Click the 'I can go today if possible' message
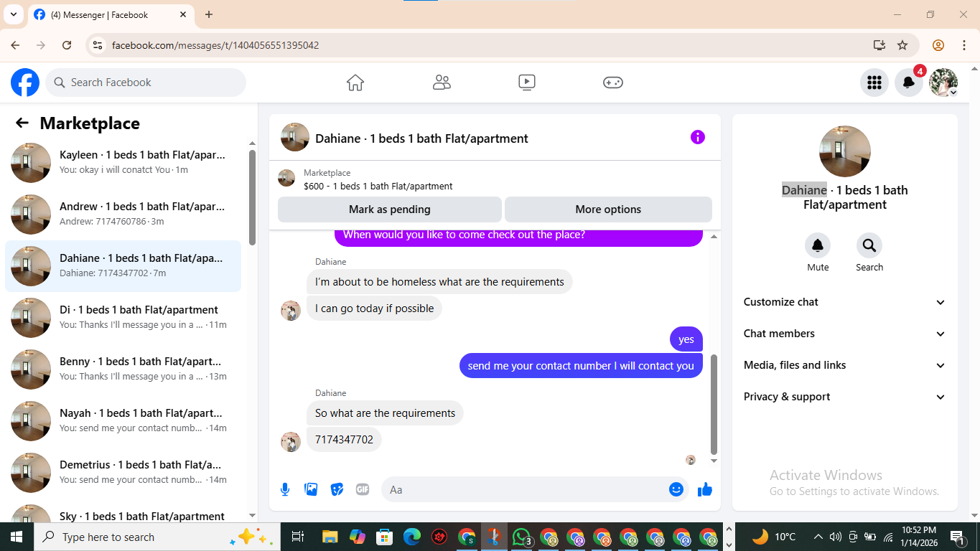 [x=374, y=308]
